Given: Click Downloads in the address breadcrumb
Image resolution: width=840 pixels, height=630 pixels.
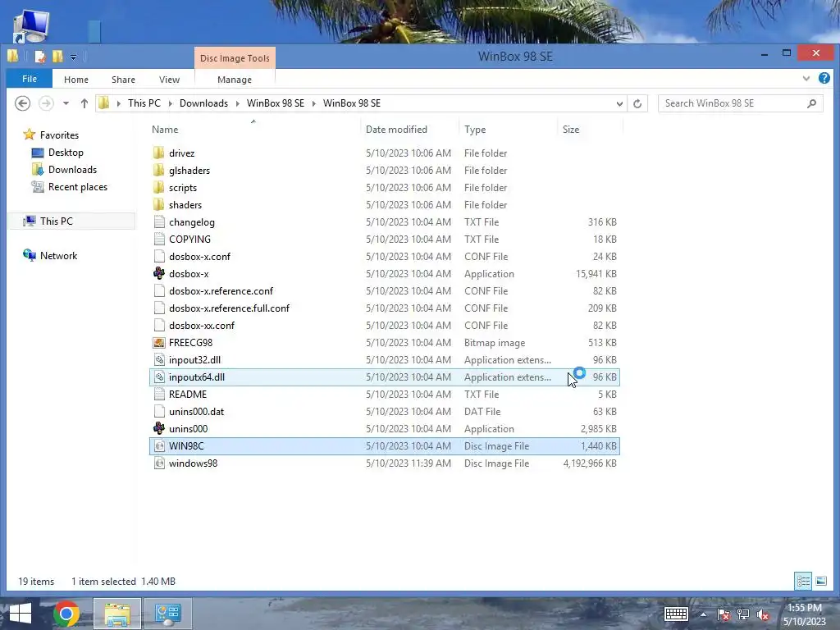Looking at the screenshot, I should [203, 103].
